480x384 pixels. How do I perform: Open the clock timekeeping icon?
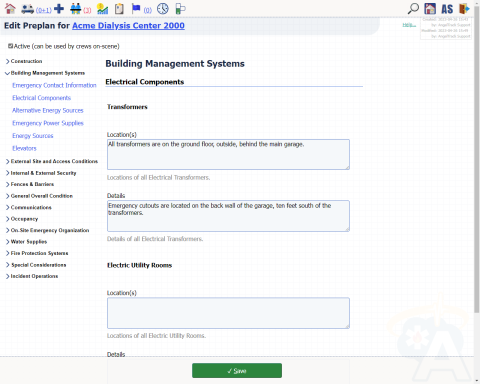pos(163,9)
